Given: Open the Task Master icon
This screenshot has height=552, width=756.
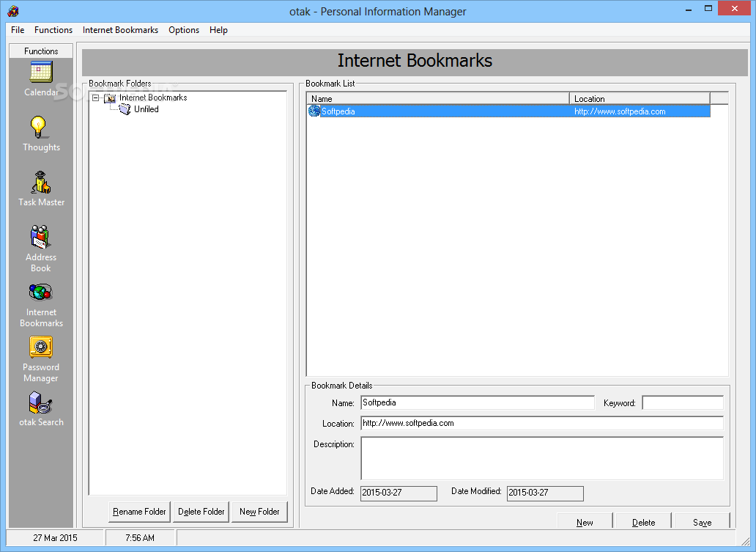Looking at the screenshot, I should pyautogui.click(x=40, y=183).
